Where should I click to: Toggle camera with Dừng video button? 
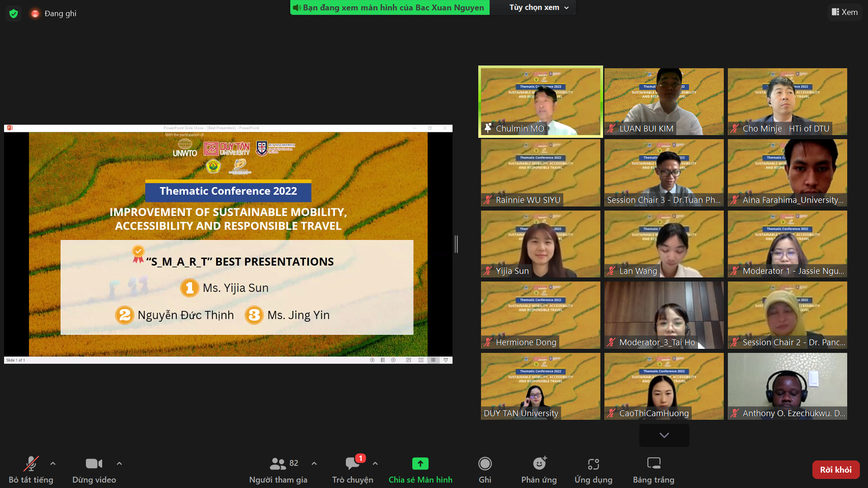(94, 464)
